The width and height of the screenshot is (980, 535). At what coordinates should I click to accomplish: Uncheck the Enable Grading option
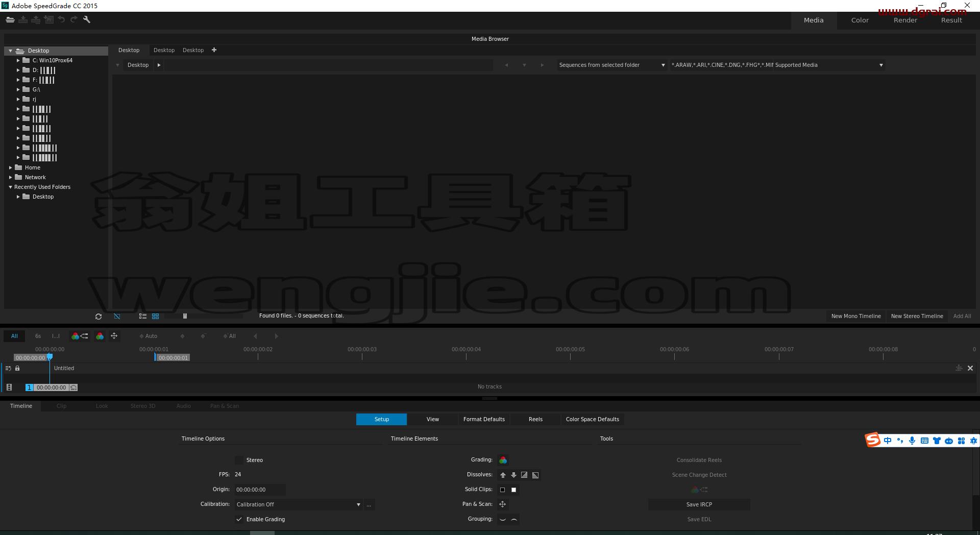239,519
